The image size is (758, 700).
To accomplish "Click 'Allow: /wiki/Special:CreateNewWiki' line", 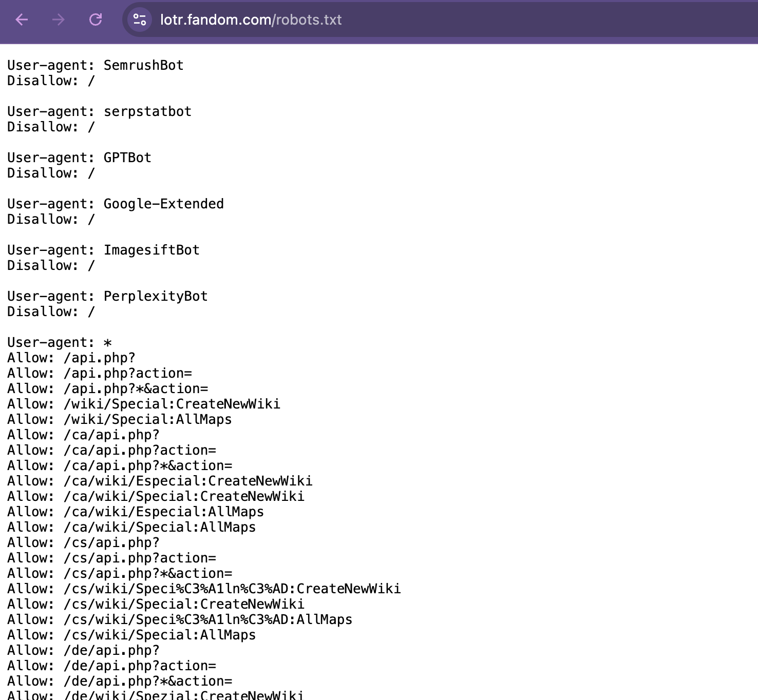I will click(144, 404).
